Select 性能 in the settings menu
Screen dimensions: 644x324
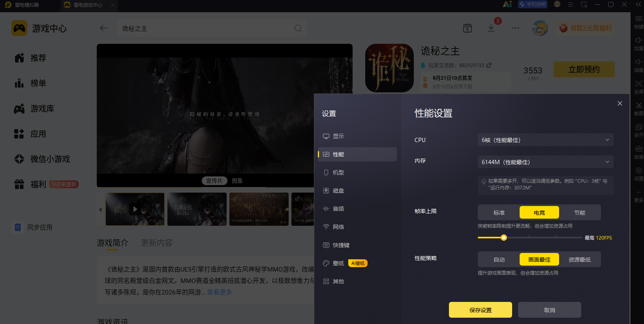(x=357, y=154)
